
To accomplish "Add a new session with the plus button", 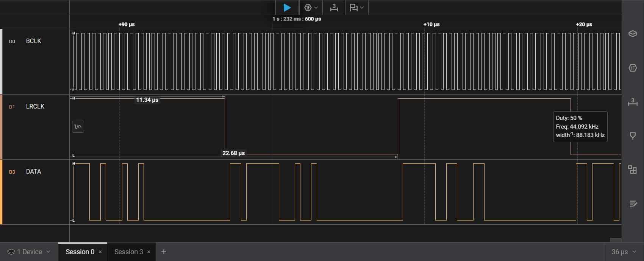I will tap(164, 252).
